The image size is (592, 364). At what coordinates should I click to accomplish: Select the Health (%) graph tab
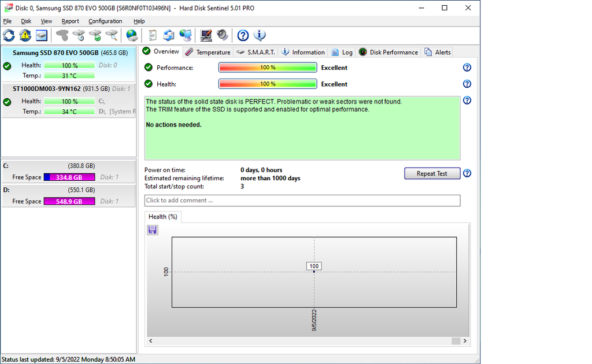click(162, 217)
